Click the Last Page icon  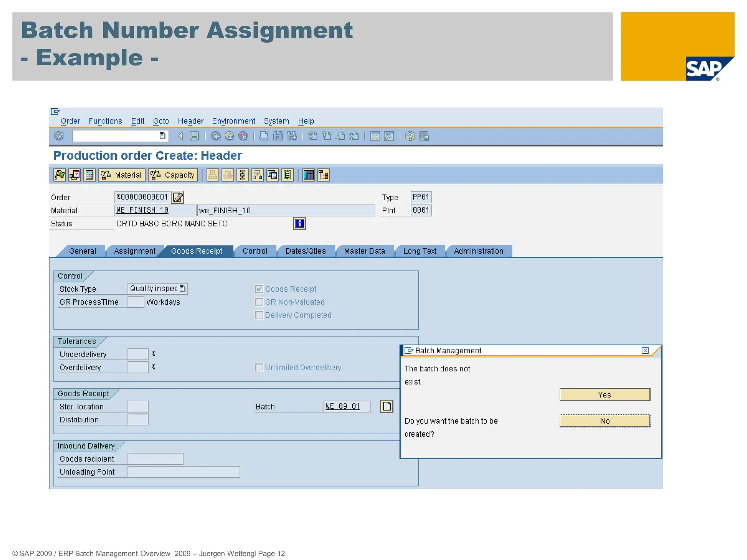click(x=354, y=136)
